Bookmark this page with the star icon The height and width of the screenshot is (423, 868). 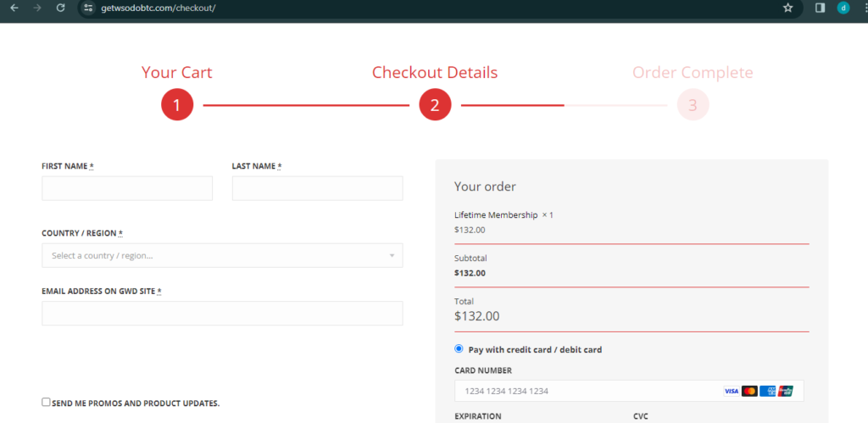tap(787, 8)
